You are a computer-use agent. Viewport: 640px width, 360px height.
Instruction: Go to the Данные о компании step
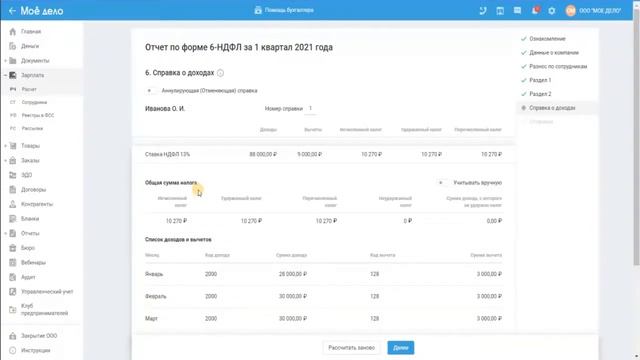(x=553, y=53)
